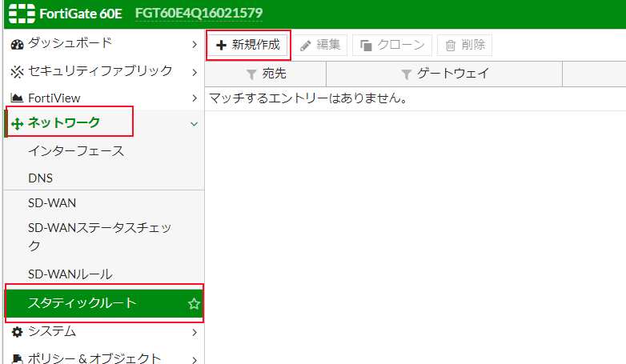
Task: Open the FortiView menu
Action: click(104, 98)
